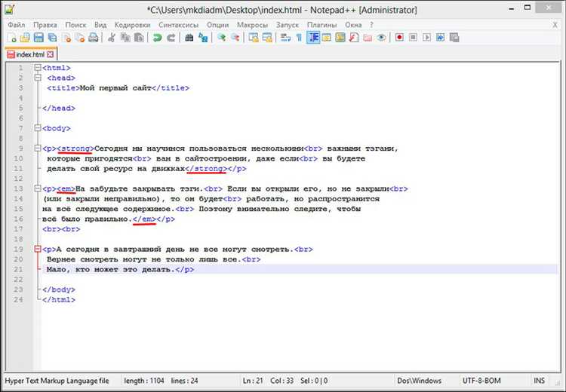Click the Cut scissors icon
Image resolution: width=566 pixels, height=392 pixels.
pyautogui.click(x=112, y=38)
